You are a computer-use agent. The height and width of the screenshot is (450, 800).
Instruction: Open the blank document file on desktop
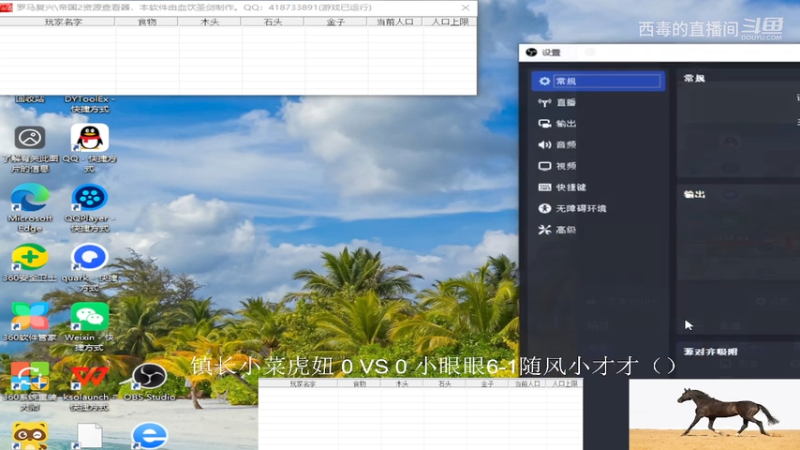tap(89, 436)
